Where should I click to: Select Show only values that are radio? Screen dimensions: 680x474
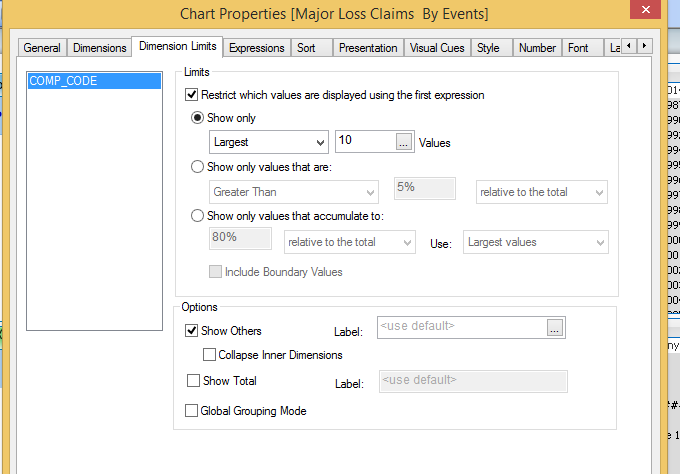pyautogui.click(x=197, y=165)
